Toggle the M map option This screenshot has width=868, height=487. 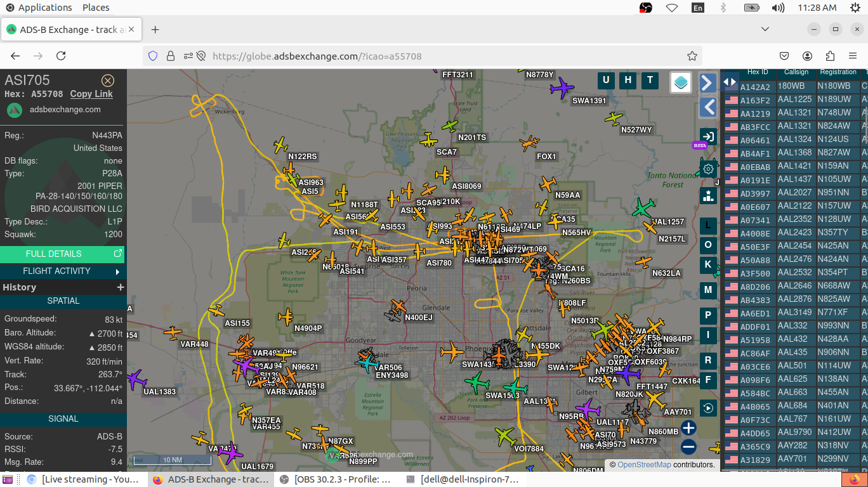coord(708,290)
